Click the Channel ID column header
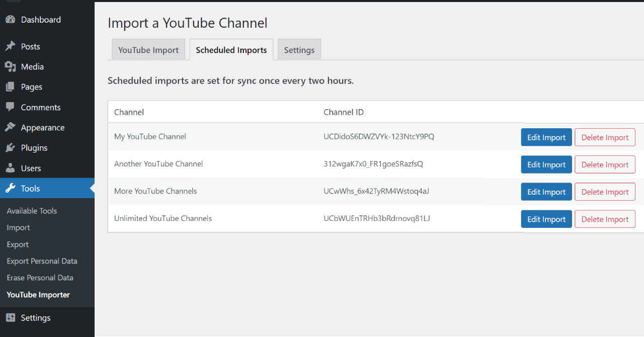The image size is (644, 337). [344, 112]
